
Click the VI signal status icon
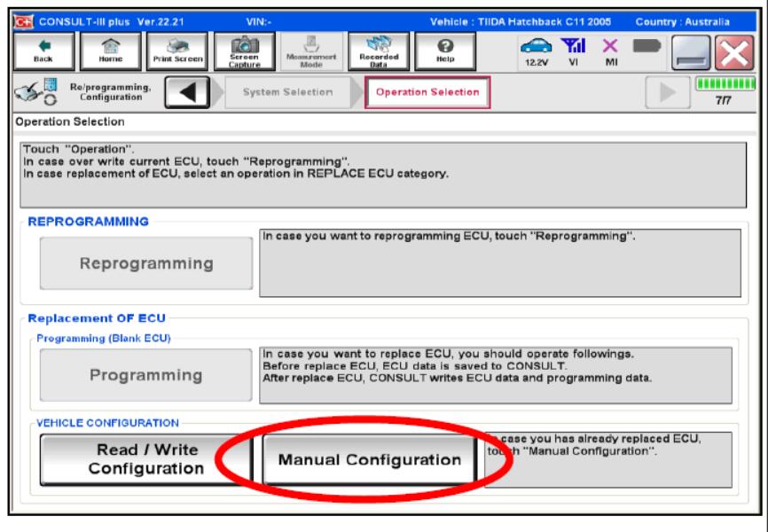click(573, 52)
